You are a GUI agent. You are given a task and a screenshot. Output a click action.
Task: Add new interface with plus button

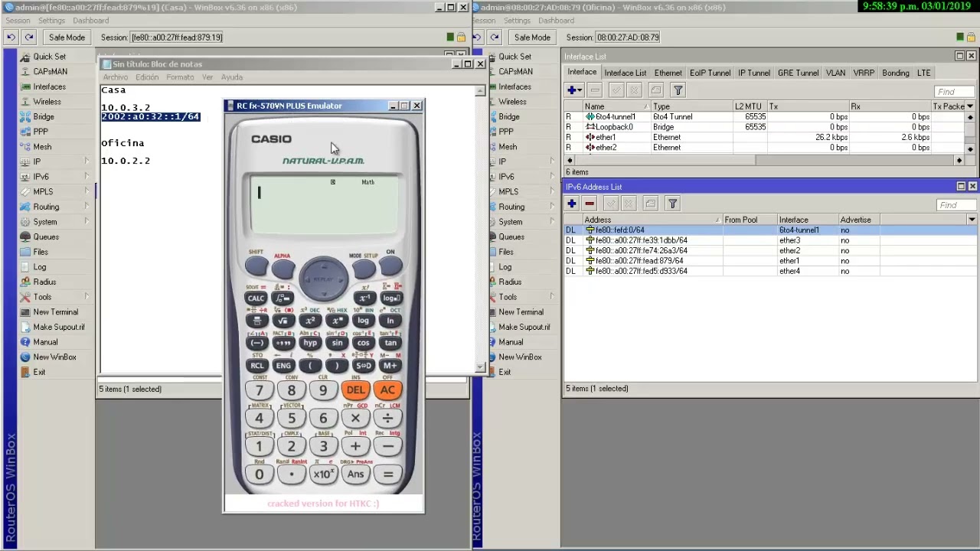click(573, 90)
